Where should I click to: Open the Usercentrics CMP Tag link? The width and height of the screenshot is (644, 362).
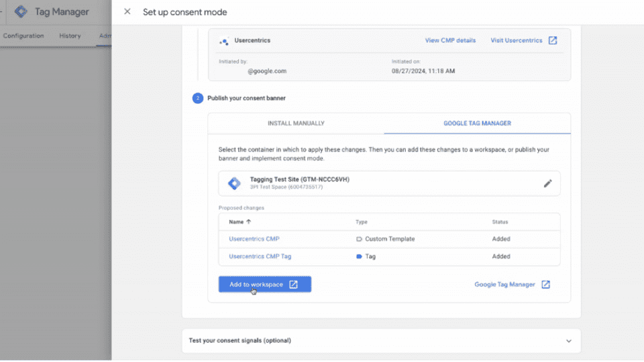(x=260, y=257)
